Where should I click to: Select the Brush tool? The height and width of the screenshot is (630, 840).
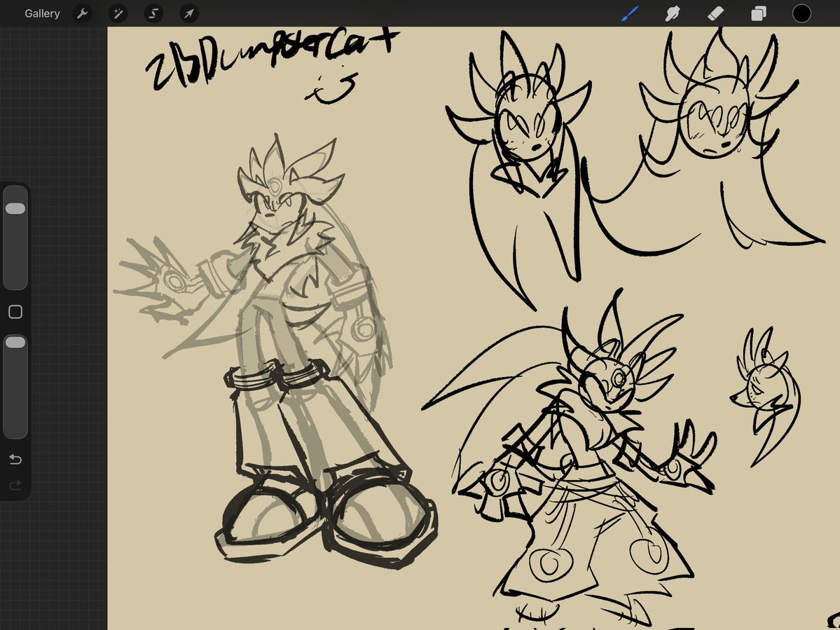click(x=630, y=13)
